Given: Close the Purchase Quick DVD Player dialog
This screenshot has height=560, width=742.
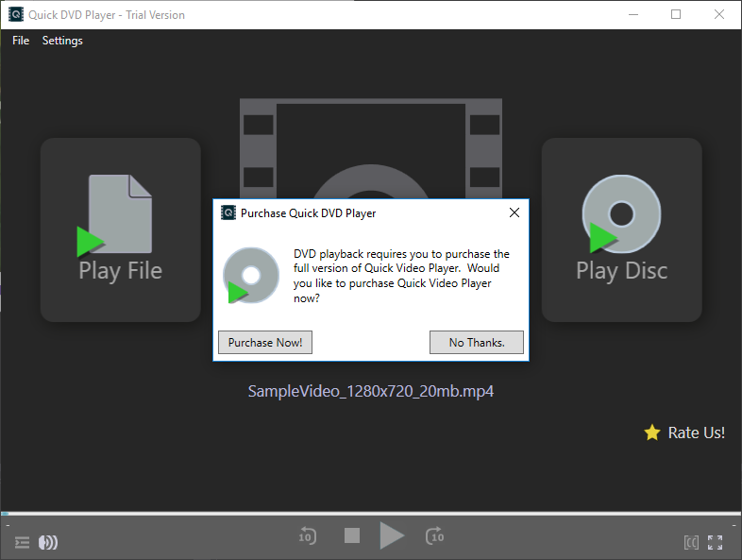Looking at the screenshot, I should coord(514,213).
